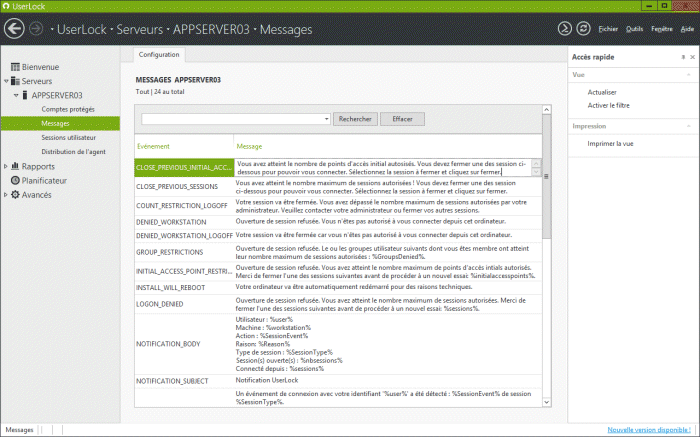Sort by Message column header
This screenshot has height=437, width=700.
(x=249, y=146)
